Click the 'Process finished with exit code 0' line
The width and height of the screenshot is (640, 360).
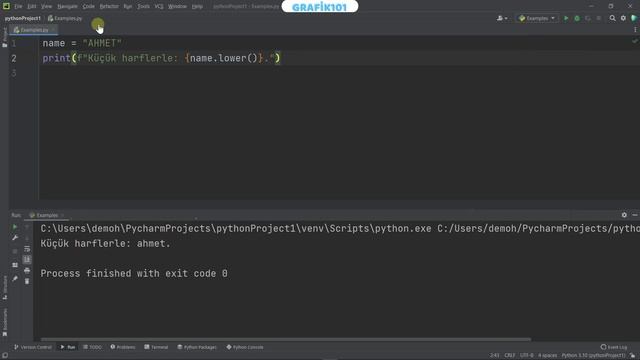pos(134,273)
